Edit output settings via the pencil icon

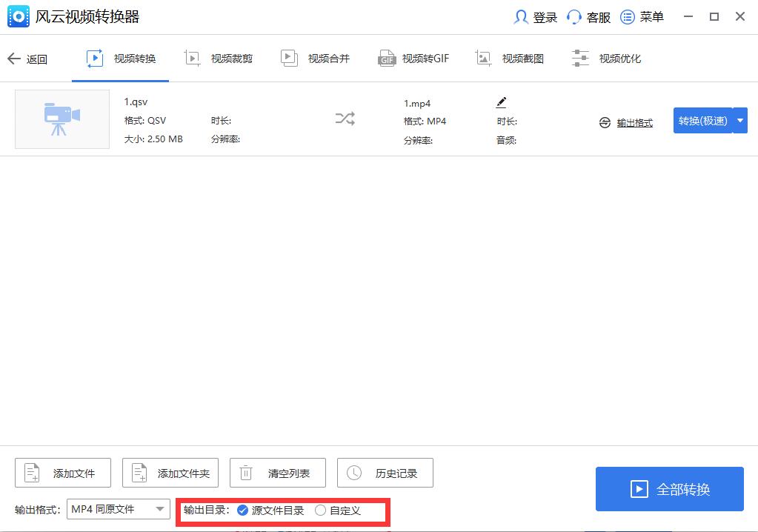click(502, 102)
